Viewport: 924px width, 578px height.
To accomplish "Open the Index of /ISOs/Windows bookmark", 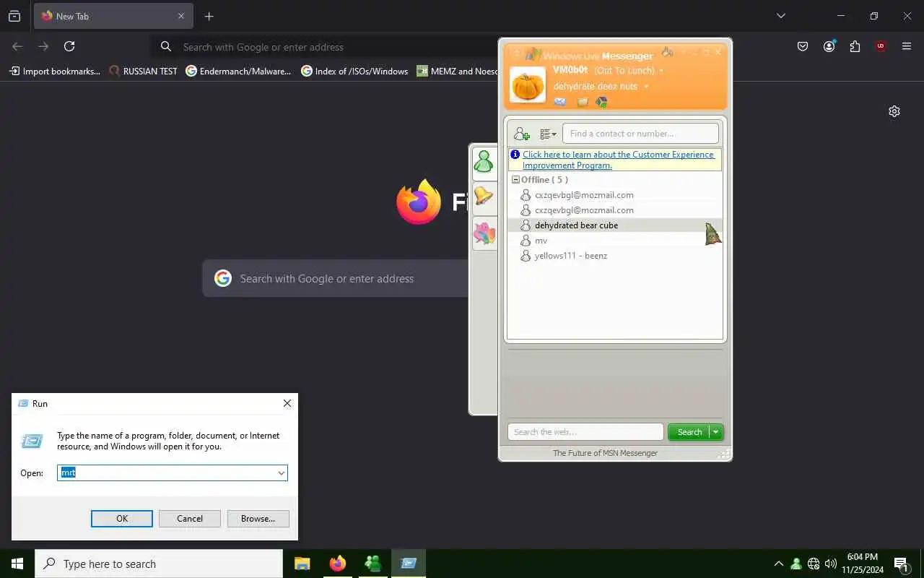I will click(355, 72).
